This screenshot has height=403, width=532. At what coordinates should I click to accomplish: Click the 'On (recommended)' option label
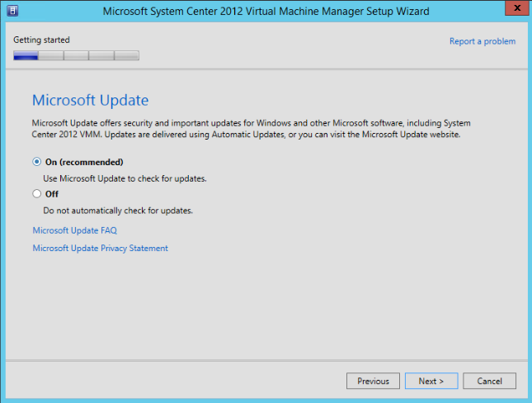pos(84,162)
